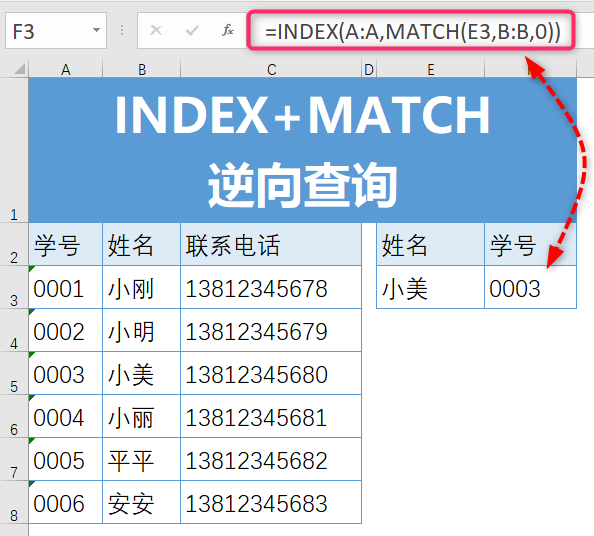Select column A header
Image resolution: width=594 pixels, height=536 pixels.
pos(66,69)
